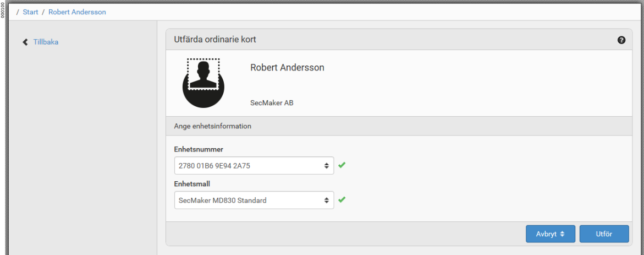Click the arrows on the Enhetsnummer field
This screenshot has width=644, height=255.
326,165
